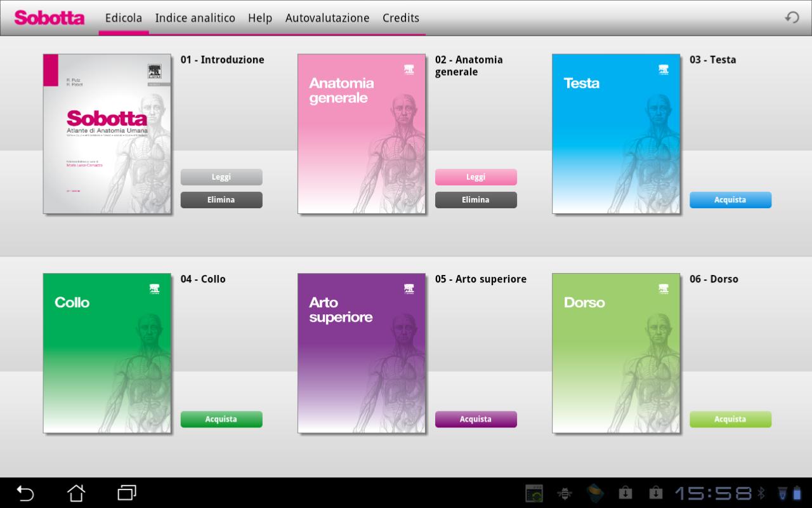Tap the refresh arrow icon at top right
This screenshot has width=812, height=508.
point(792,18)
